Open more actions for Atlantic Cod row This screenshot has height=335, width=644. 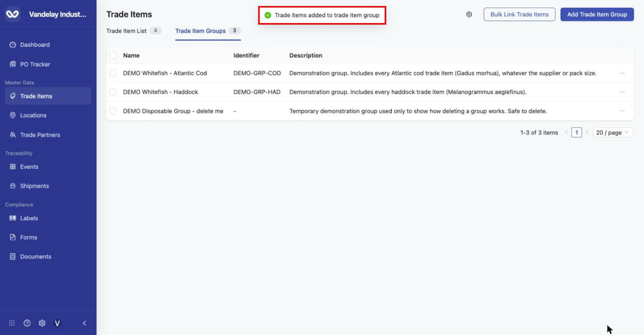tap(622, 73)
